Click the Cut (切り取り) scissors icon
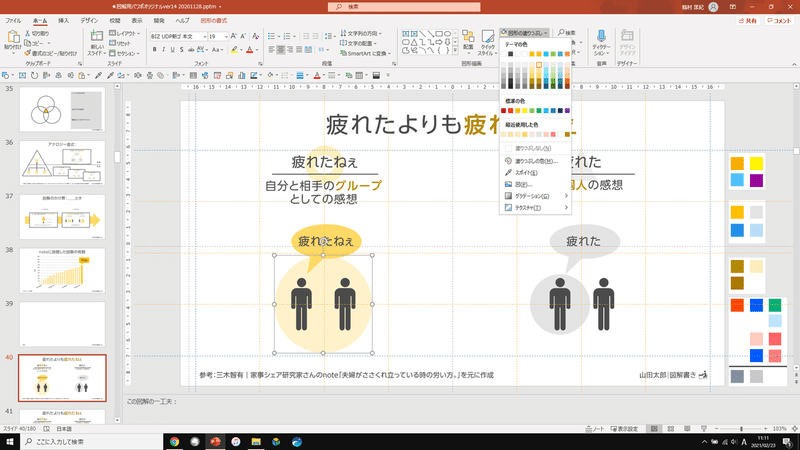Viewport: 800px width, 450px height. tap(28, 33)
